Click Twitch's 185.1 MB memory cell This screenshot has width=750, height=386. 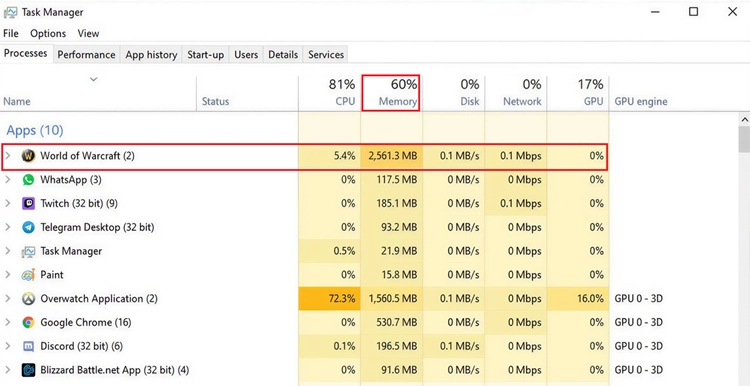[x=391, y=204]
